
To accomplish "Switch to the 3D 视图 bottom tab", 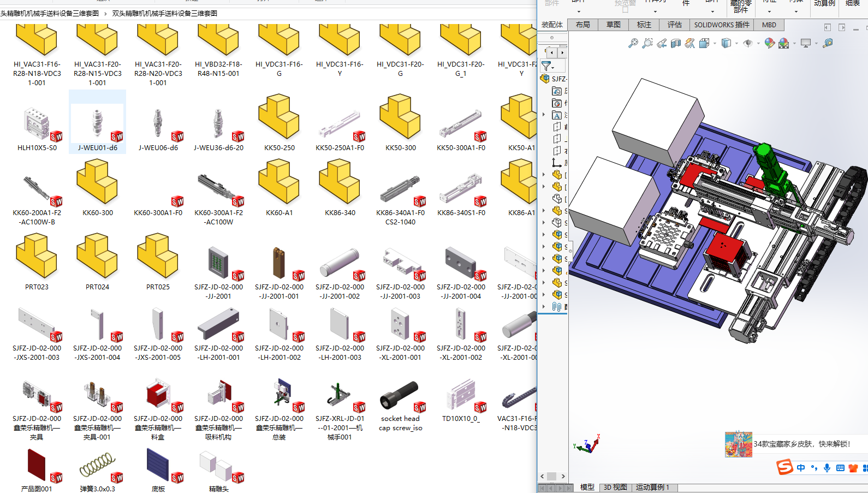I will [x=615, y=488].
